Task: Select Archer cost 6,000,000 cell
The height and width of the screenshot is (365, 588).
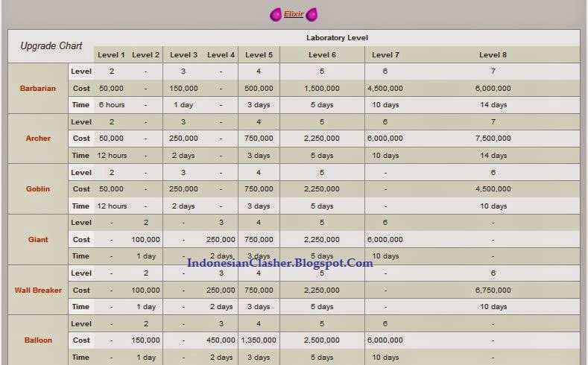Action: (385, 139)
